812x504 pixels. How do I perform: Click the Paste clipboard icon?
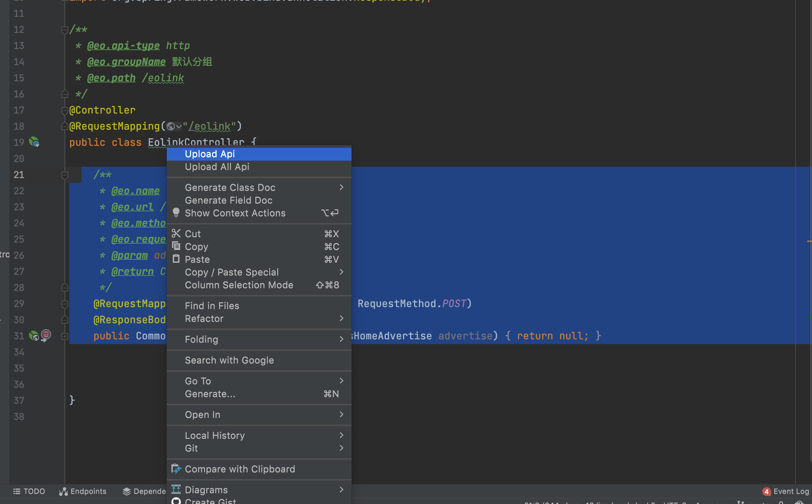pyautogui.click(x=176, y=259)
